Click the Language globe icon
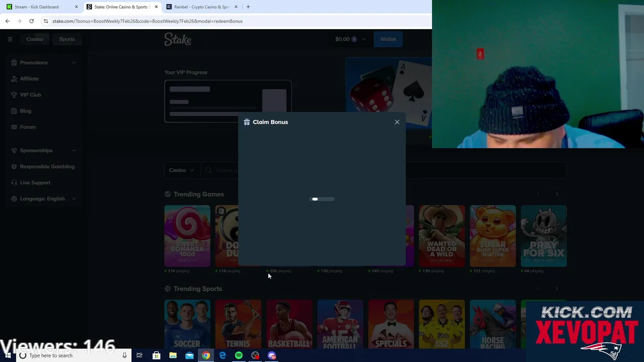Screen dimensions: 644x362 point(15,199)
